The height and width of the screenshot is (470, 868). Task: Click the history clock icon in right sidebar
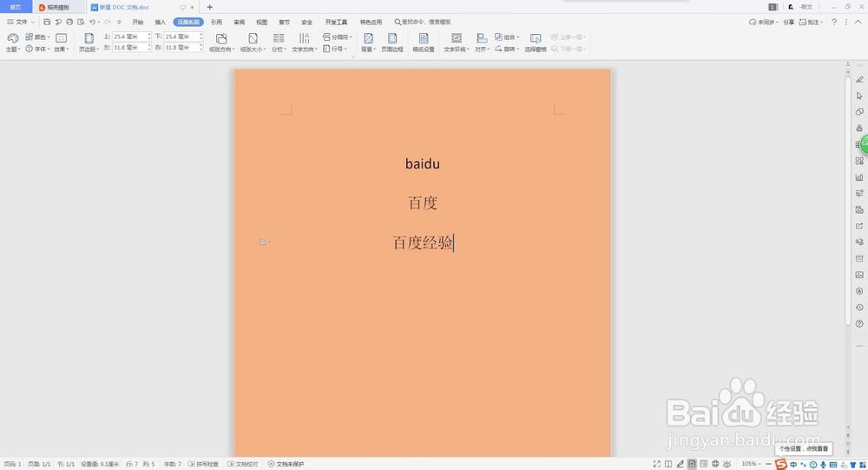click(x=859, y=307)
